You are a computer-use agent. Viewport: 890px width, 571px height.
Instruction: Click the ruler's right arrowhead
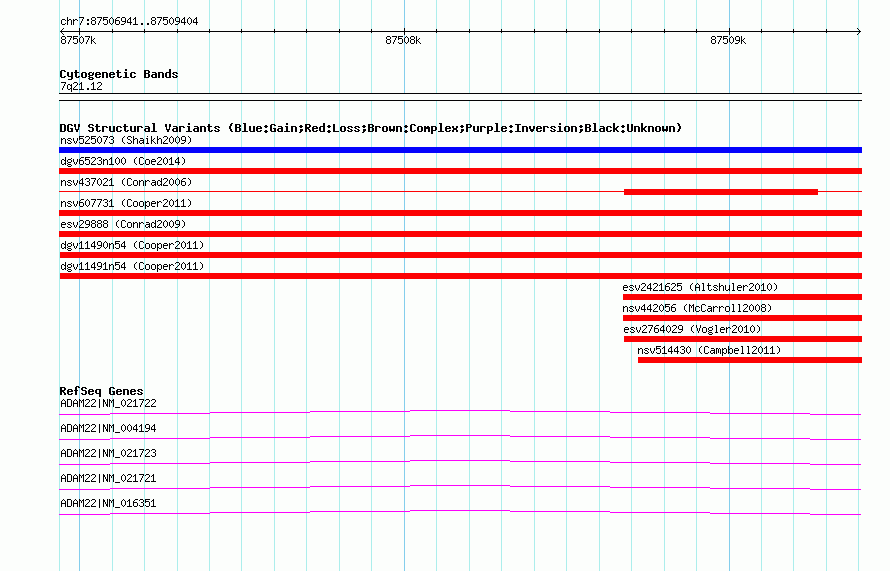pos(859,31)
